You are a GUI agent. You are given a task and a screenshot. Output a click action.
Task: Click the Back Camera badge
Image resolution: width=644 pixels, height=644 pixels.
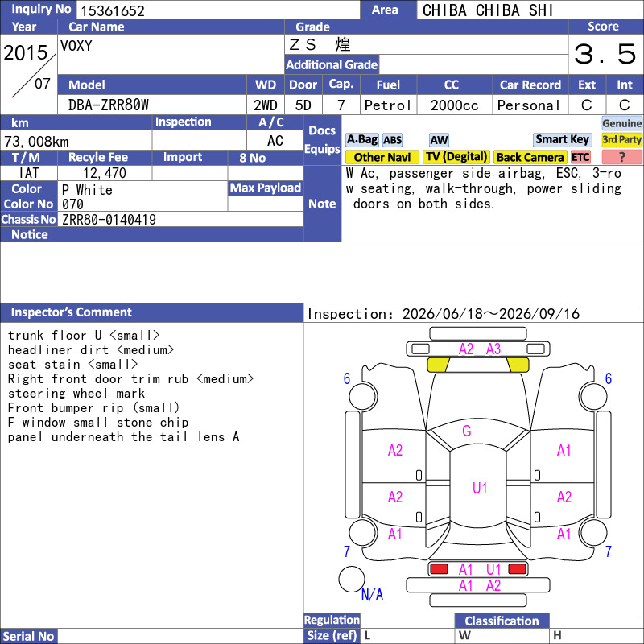530,157
